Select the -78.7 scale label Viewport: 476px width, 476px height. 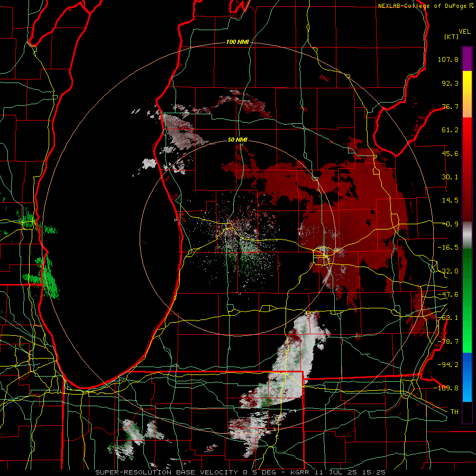click(448, 342)
